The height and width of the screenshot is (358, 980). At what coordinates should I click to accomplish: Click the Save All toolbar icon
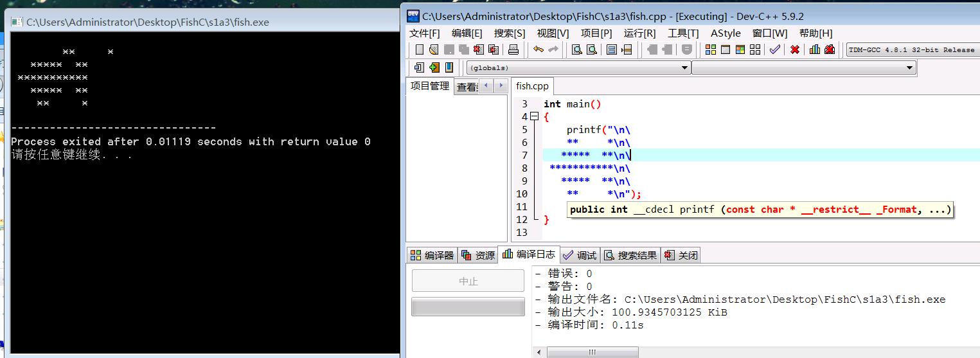pos(463,49)
